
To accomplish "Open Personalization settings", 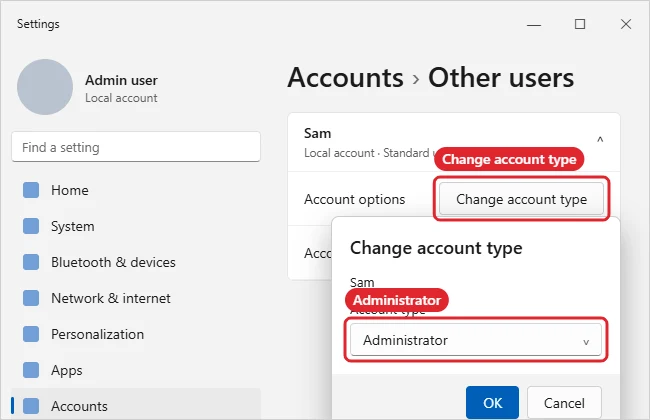I will coord(136,334).
